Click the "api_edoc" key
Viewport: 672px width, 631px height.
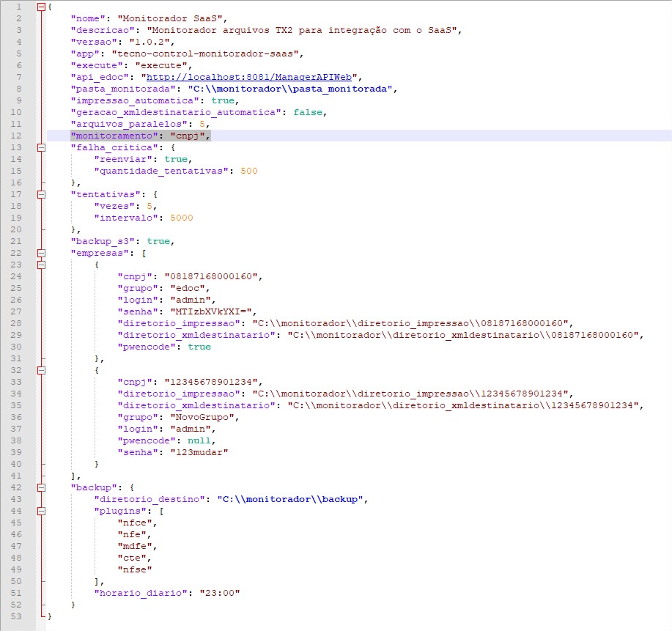pyautogui.click(x=100, y=77)
